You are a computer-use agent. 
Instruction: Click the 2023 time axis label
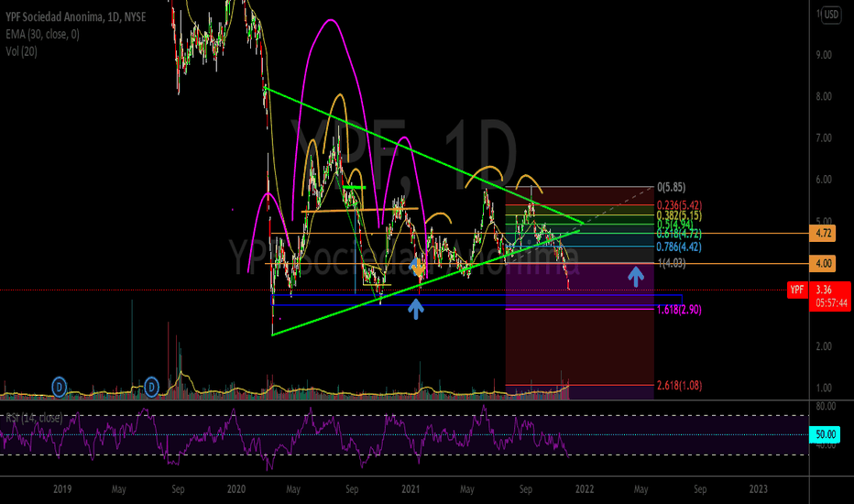[758, 488]
